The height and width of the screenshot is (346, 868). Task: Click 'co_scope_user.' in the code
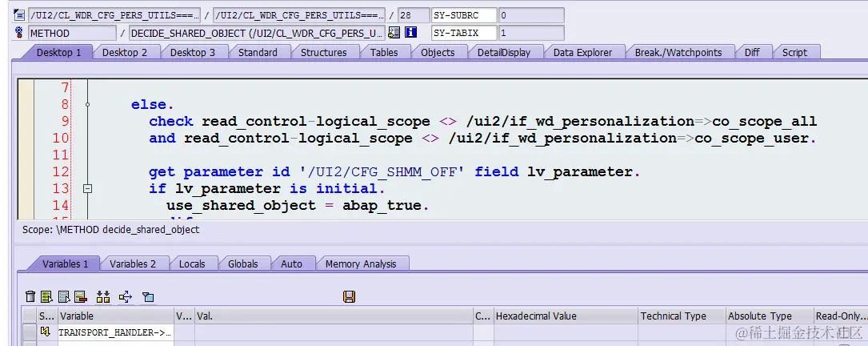[756, 138]
